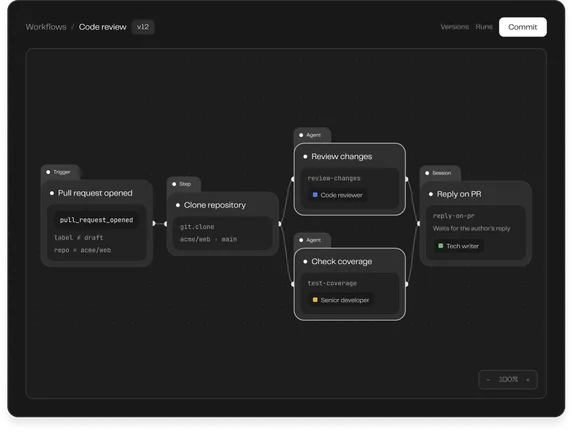Click the Clone repository output port
The width and height of the screenshot is (573, 432).
click(x=280, y=223)
